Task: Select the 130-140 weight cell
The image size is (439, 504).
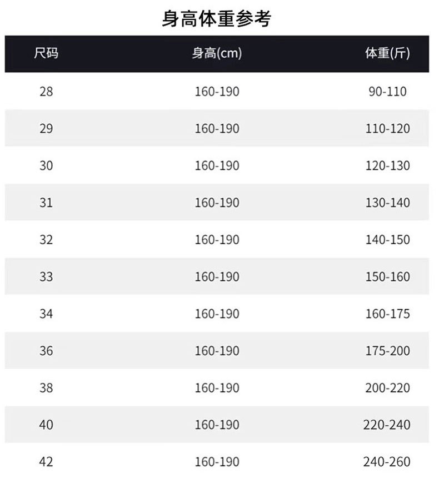Action: (x=387, y=203)
